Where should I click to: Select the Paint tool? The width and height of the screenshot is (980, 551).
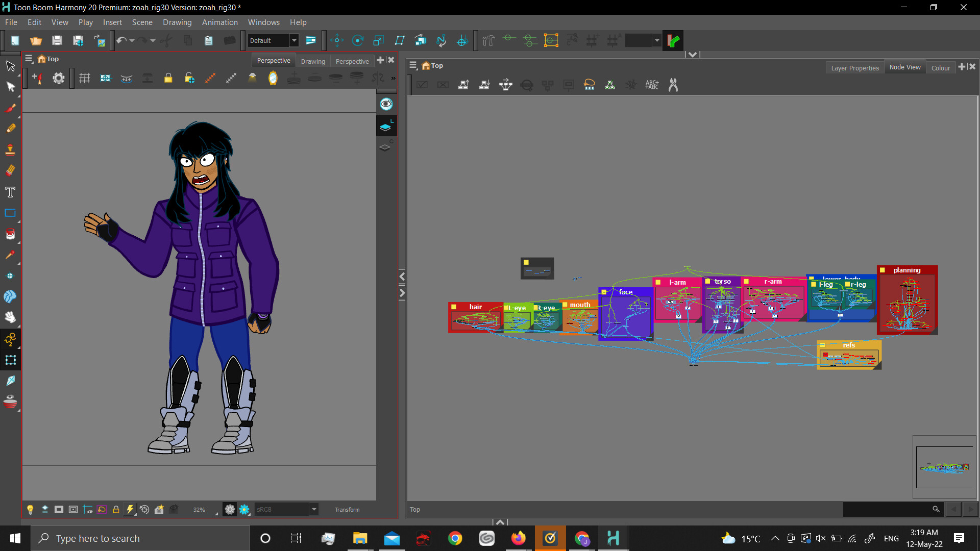(x=10, y=234)
